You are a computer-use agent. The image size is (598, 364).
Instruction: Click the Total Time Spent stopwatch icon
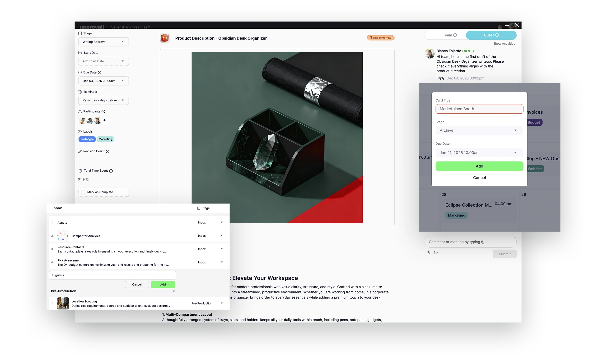point(80,170)
